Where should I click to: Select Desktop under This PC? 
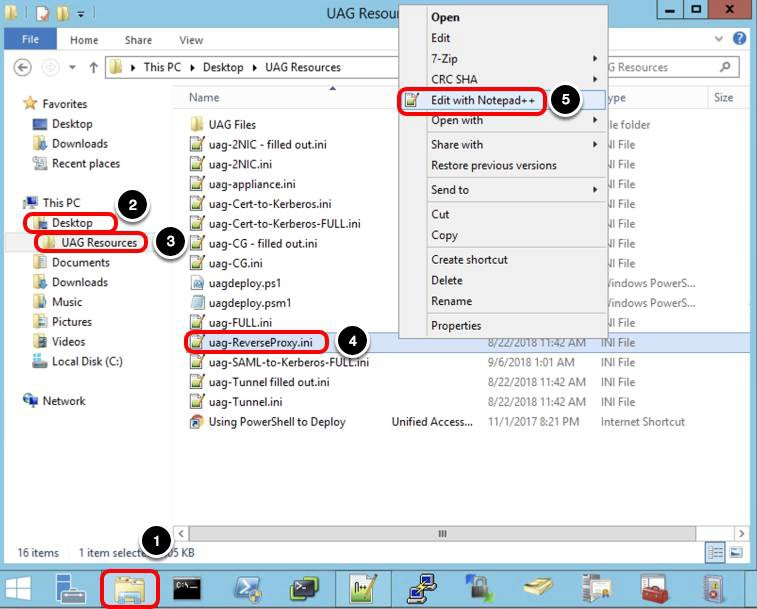[72, 223]
